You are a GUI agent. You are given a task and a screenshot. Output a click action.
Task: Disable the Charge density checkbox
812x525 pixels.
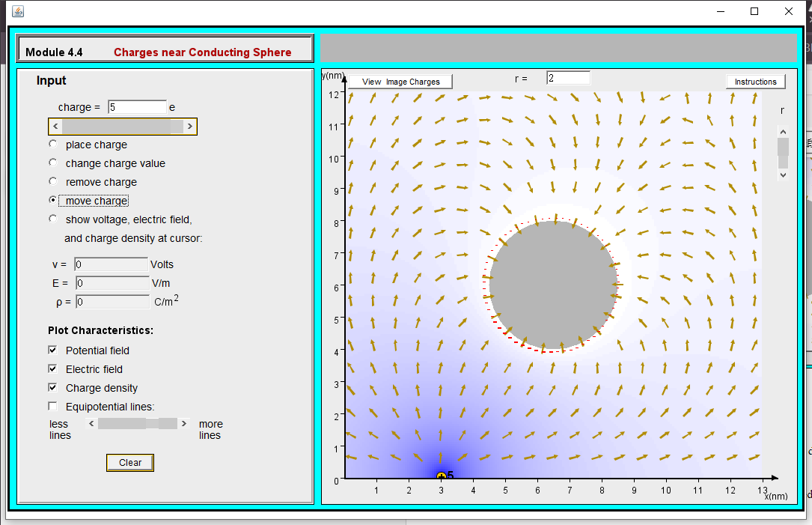[52, 386]
